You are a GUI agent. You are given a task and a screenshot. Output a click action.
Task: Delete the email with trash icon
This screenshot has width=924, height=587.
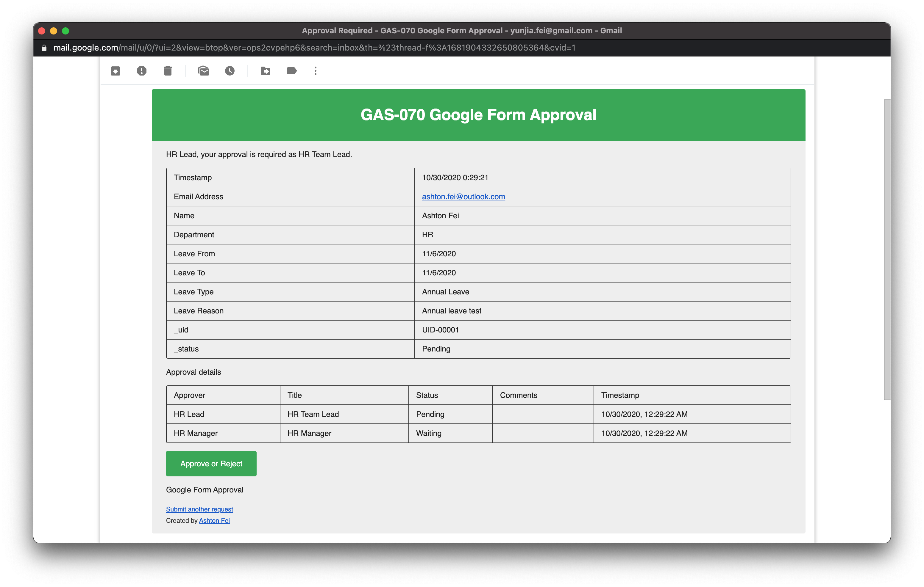[x=168, y=71]
